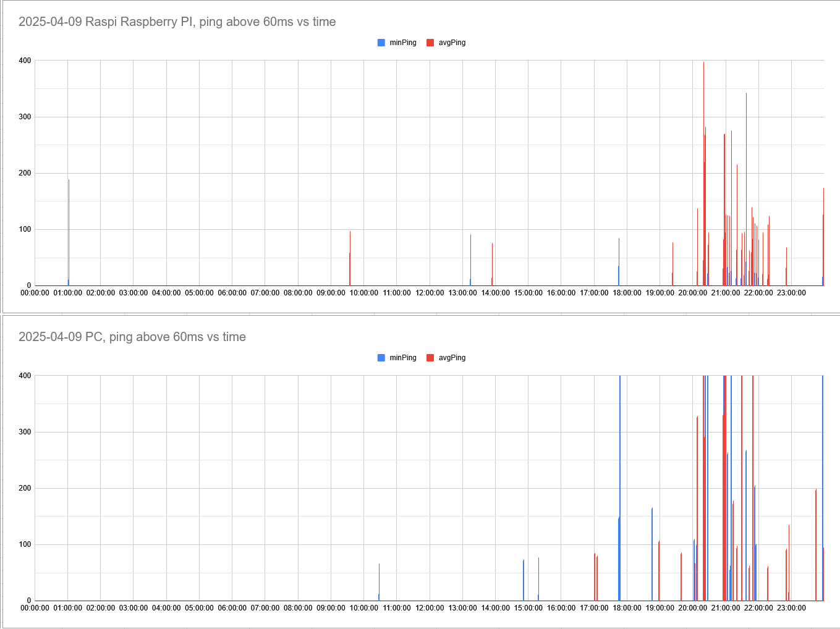
Task: Select avgPing legend label in Raspberry PI chart
Action: [x=452, y=43]
